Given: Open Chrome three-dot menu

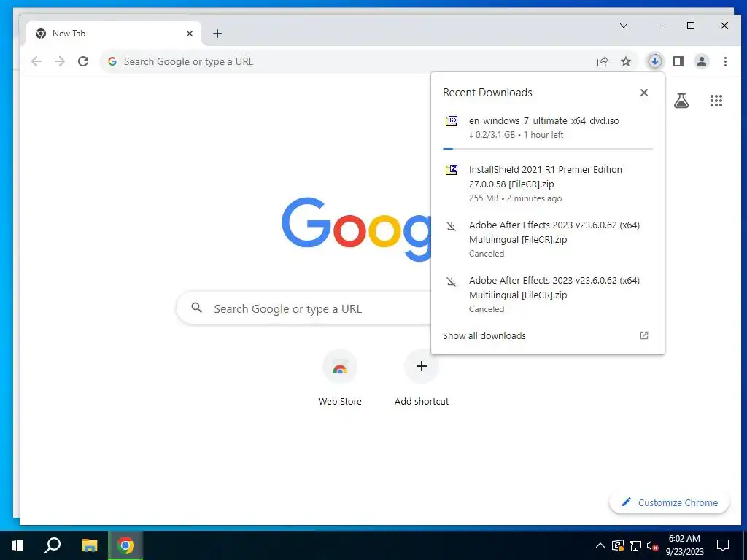Looking at the screenshot, I should (725, 61).
